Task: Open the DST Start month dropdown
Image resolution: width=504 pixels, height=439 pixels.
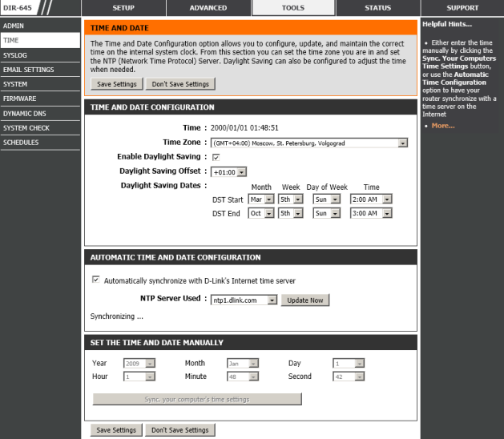Action: click(261, 199)
